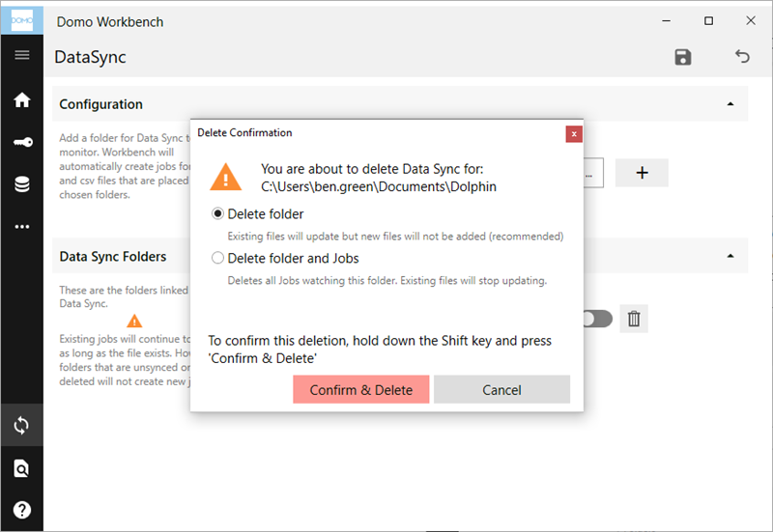Image resolution: width=773 pixels, height=532 pixels.
Task: Click the orange warning triangle in dialog
Action: 225,177
